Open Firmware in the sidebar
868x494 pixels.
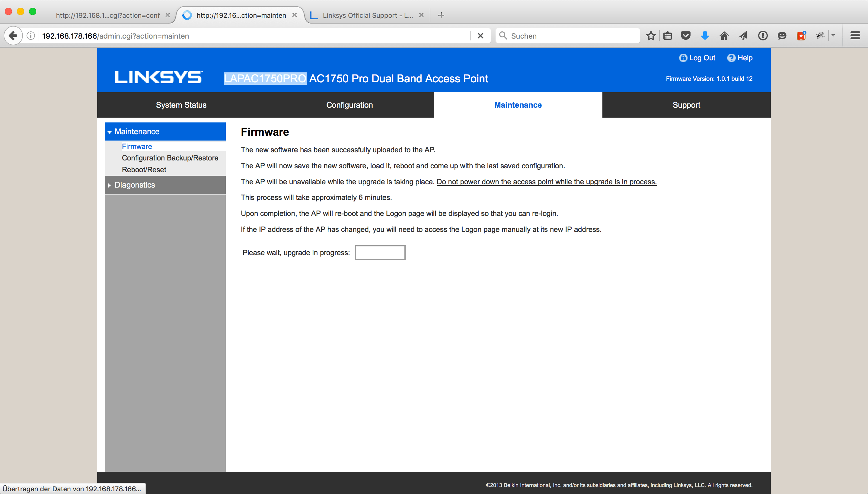tap(137, 147)
